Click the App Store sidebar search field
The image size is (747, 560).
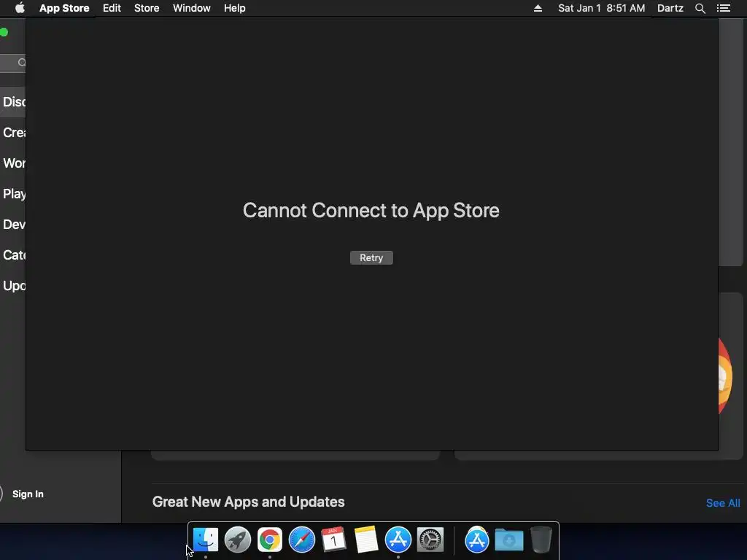coord(13,63)
